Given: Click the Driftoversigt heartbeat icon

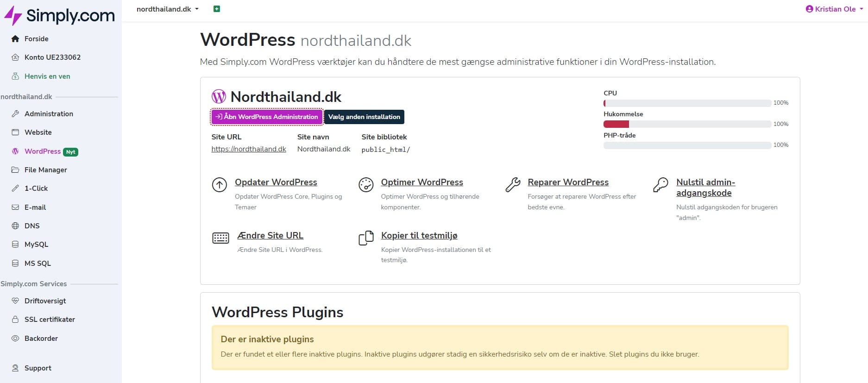Looking at the screenshot, I should click(15, 301).
